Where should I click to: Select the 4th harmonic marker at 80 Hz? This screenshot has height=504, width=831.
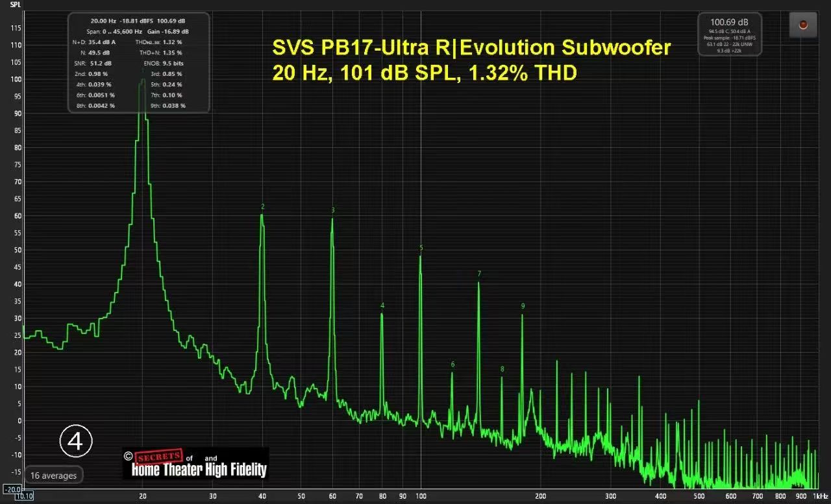point(382,306)
